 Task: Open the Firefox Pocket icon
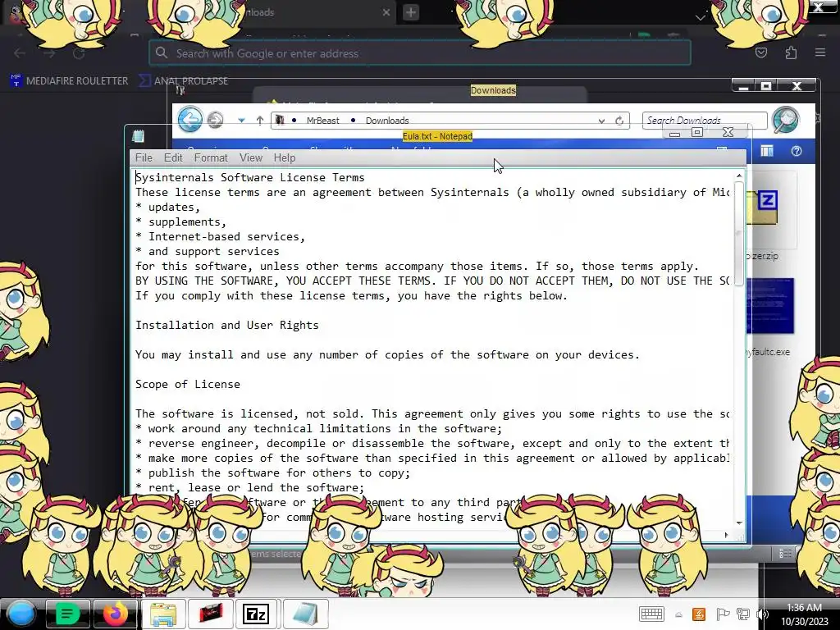click(761, 52)
